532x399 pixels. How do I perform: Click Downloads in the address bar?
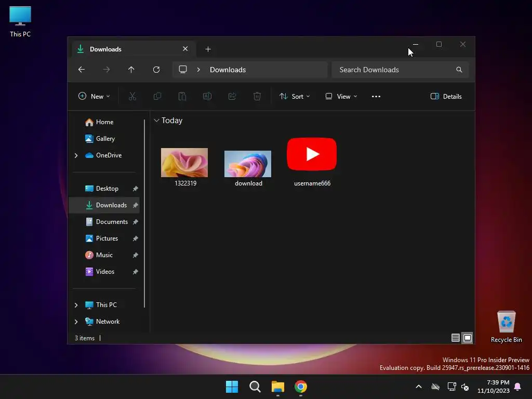coord(228,70)
